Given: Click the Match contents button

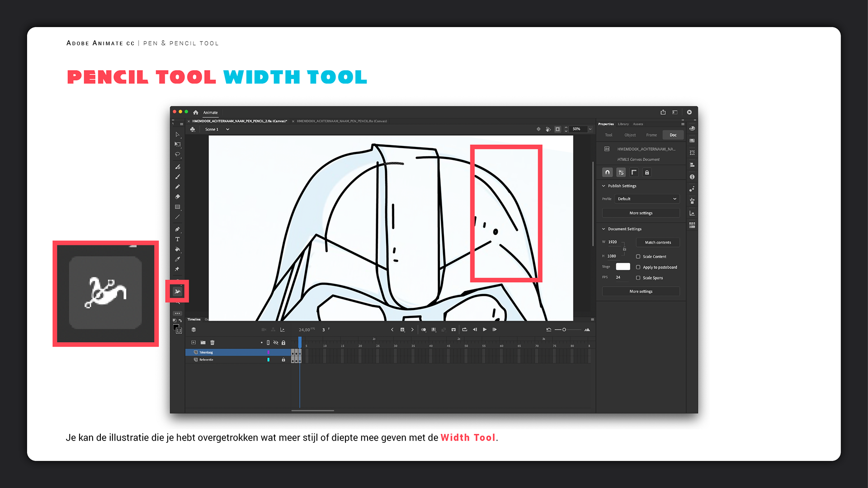Looking at the screenshot, I should click(x=657, y=243).
